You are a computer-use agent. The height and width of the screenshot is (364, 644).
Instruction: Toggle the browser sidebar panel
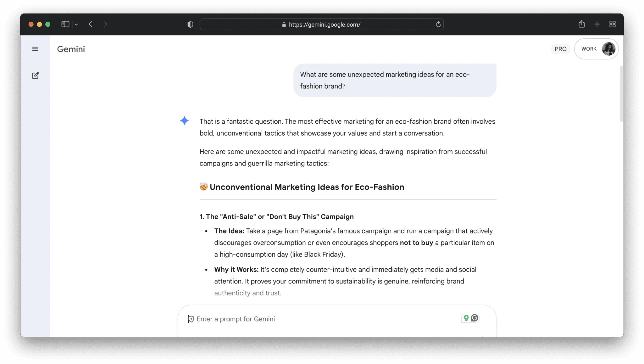65,24
